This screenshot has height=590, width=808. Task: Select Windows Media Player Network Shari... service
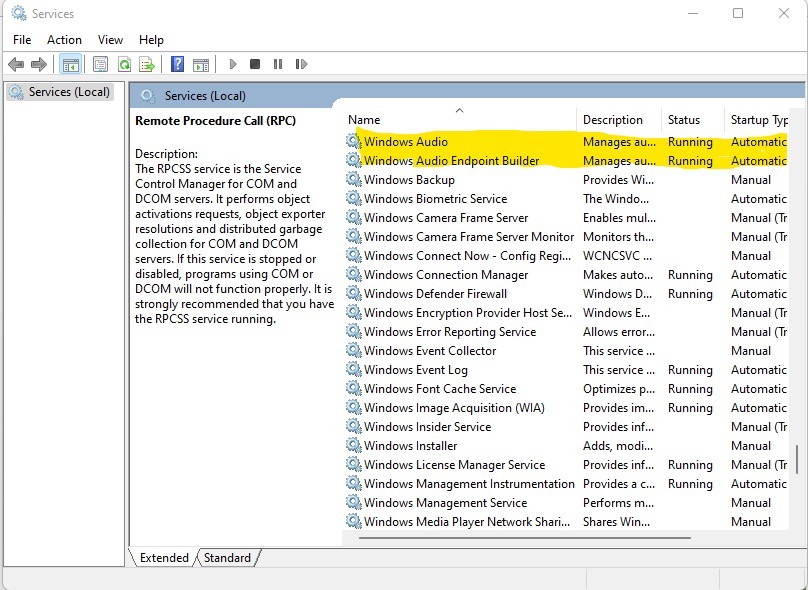[566, 521]
